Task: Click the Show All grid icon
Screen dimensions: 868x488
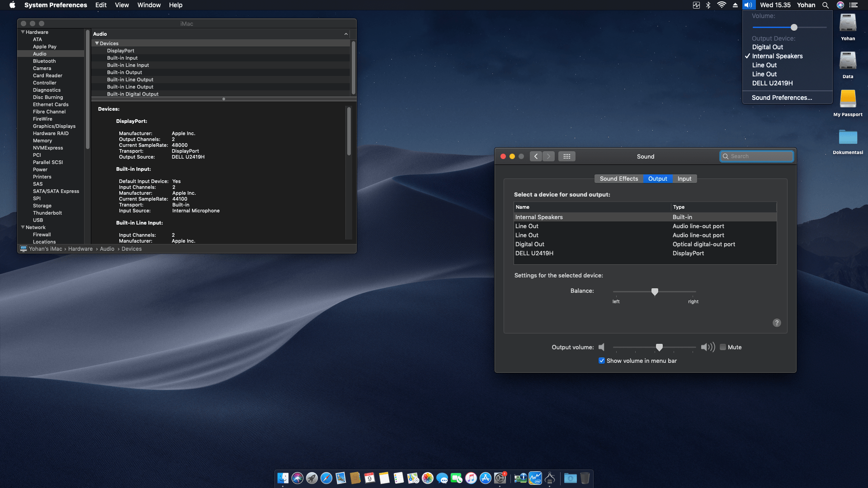Action: point(566,156)
